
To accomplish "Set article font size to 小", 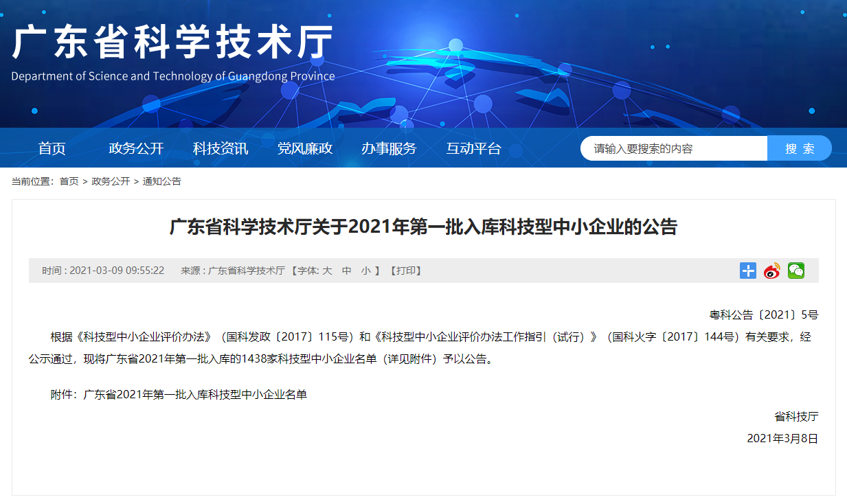I will pyautogui.click(x=365, y=271).
